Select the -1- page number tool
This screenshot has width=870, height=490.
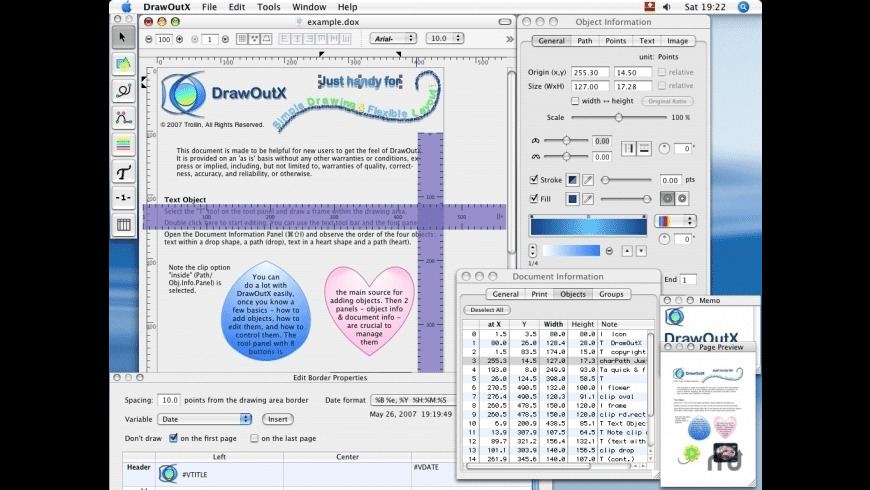pyautogui.click(x=123, y=198)
